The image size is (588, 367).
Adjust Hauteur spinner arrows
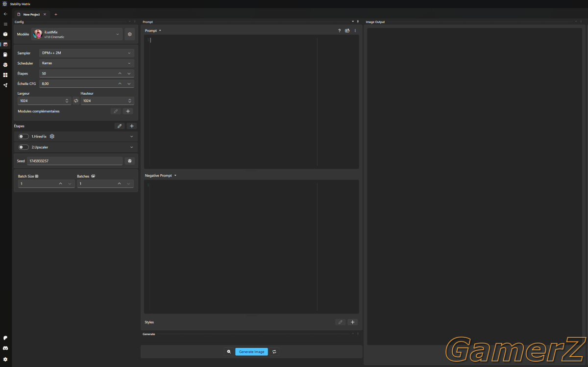[130, 101]
